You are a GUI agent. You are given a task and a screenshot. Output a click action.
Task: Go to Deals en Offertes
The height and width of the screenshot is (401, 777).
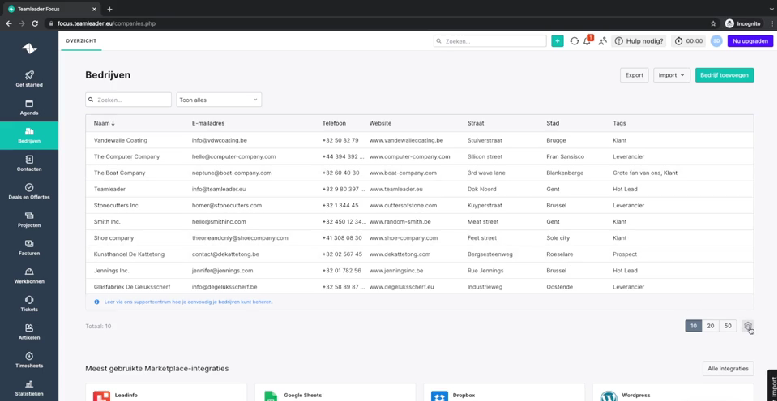coord(29,191)
